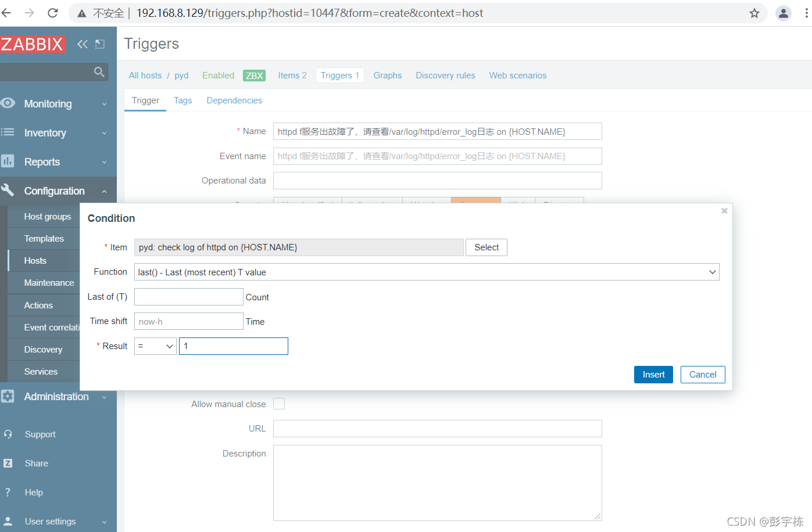Open the Function dropdown list
Image resolution: width=812 pixels, height=532 pixels.
[427, 272]
